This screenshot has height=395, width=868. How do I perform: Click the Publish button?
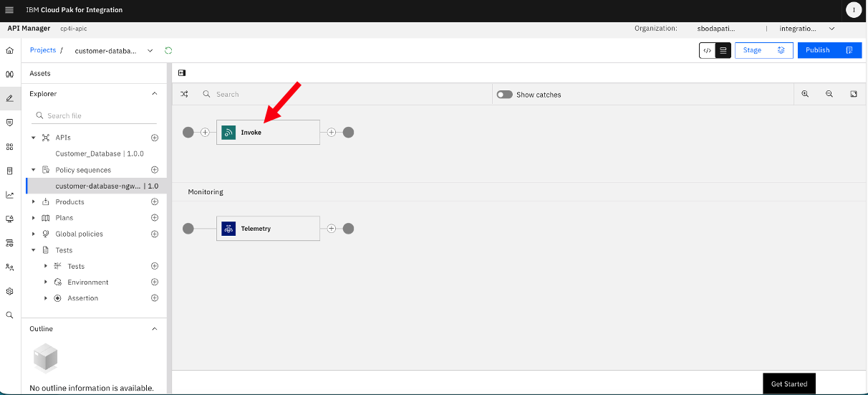click(829, 50)
